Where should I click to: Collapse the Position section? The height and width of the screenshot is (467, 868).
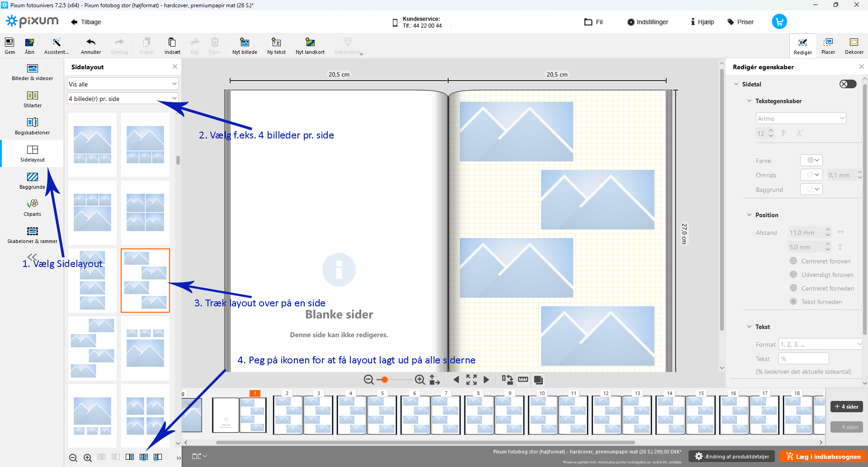coord(749,215)
